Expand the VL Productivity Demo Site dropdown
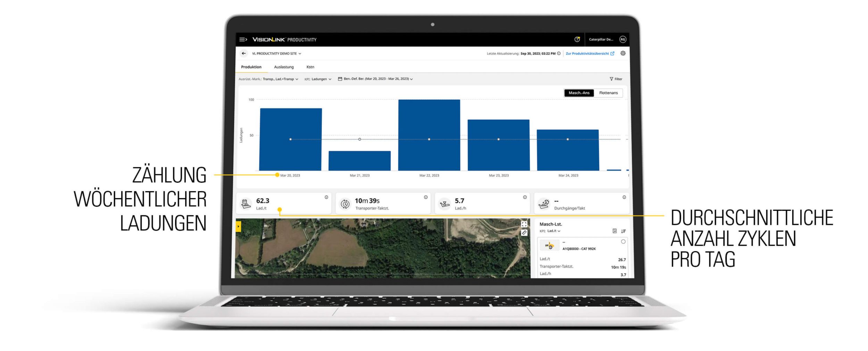 pos(277,54)
